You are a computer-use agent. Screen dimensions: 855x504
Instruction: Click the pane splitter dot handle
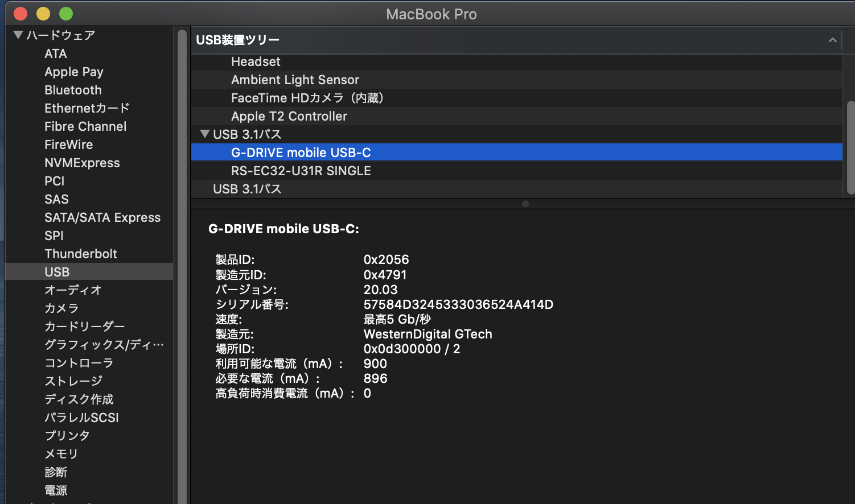(525, 204)
